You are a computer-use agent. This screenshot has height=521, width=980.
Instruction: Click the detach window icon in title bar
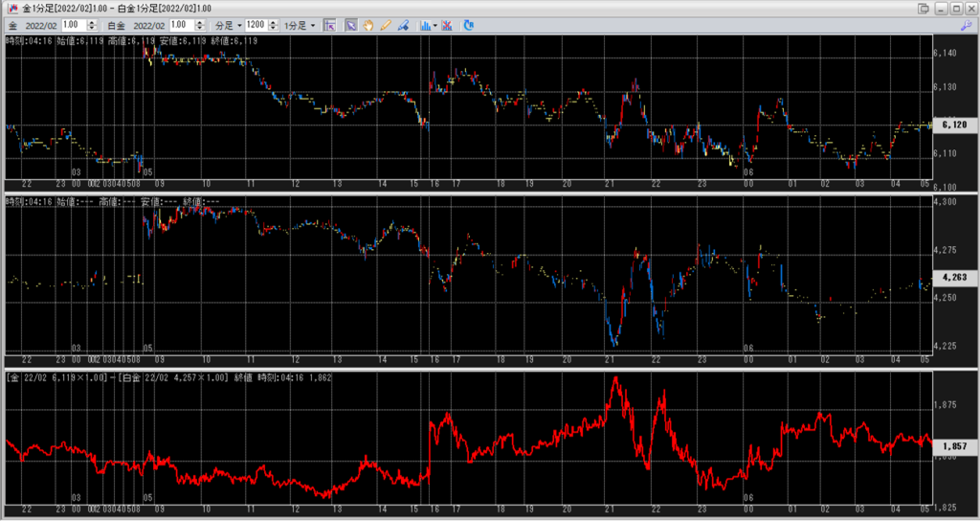click(922, 8)
